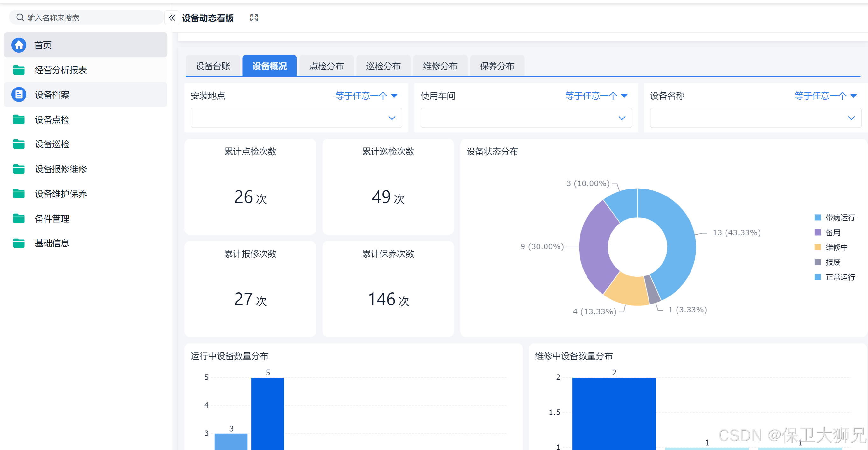Open 基础信息 in the sidebar
The width and height of the screenshot is (868, 450).
[x=52, y=243]
